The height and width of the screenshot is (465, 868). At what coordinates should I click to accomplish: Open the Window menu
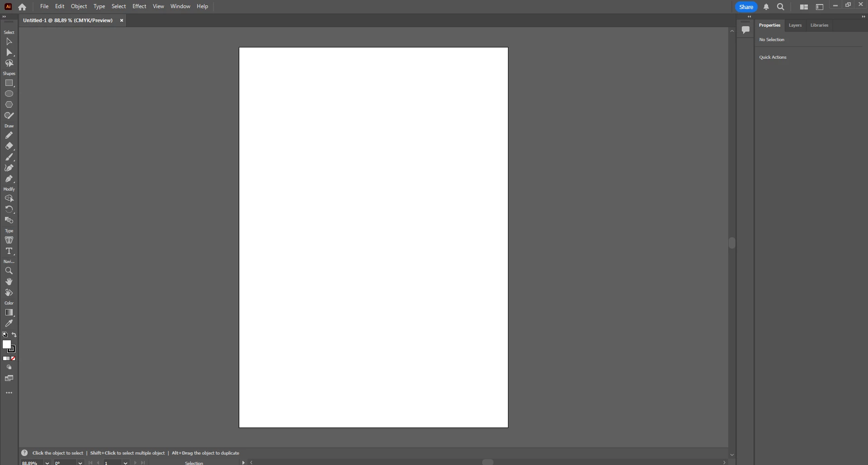pyautogui.click(x=180, y=6)
